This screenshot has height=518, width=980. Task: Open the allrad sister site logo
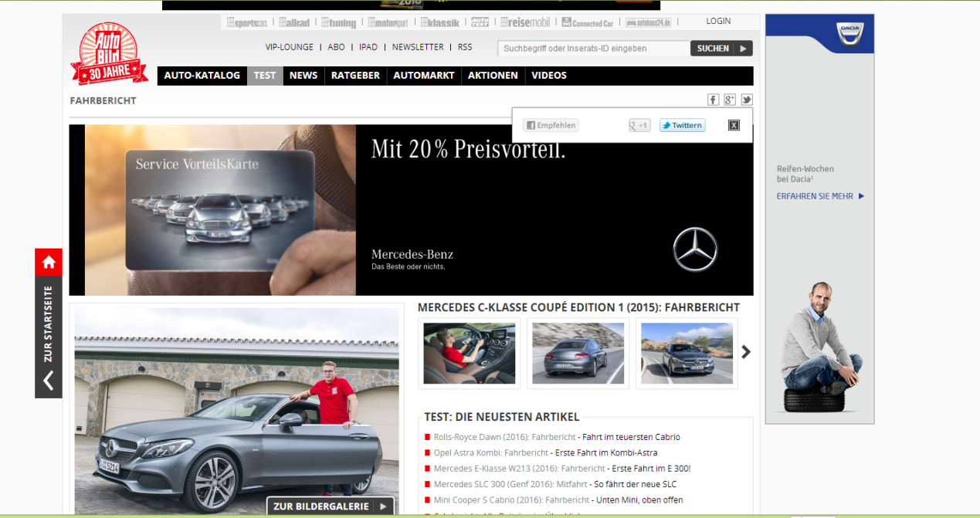[294, 22]
